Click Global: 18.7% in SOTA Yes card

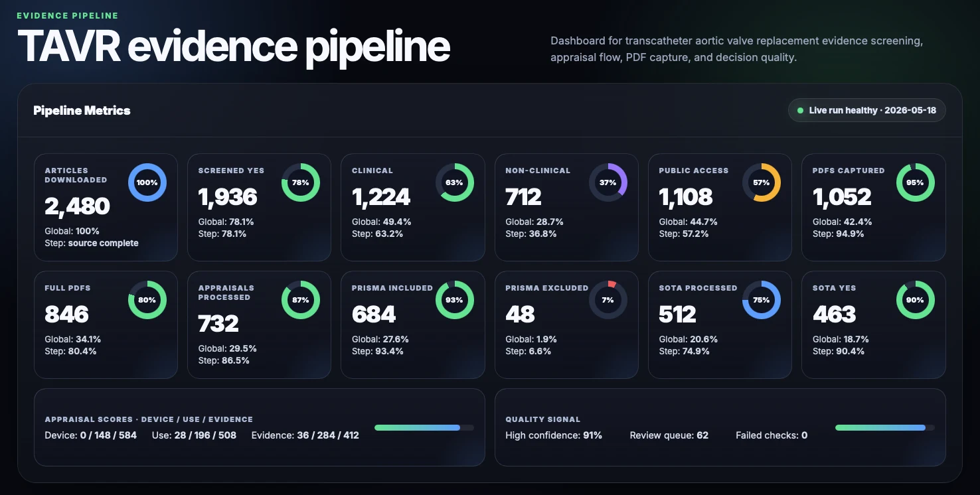click(841, 340)
